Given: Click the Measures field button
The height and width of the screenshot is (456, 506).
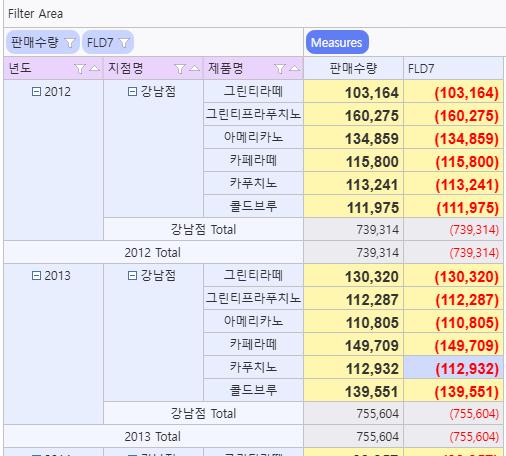Looking at the screenshot, I should (x=337, y=42).
